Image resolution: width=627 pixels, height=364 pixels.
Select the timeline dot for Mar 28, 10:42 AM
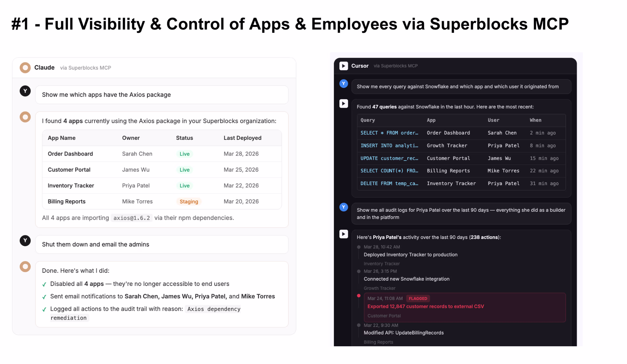coord(359,247)
